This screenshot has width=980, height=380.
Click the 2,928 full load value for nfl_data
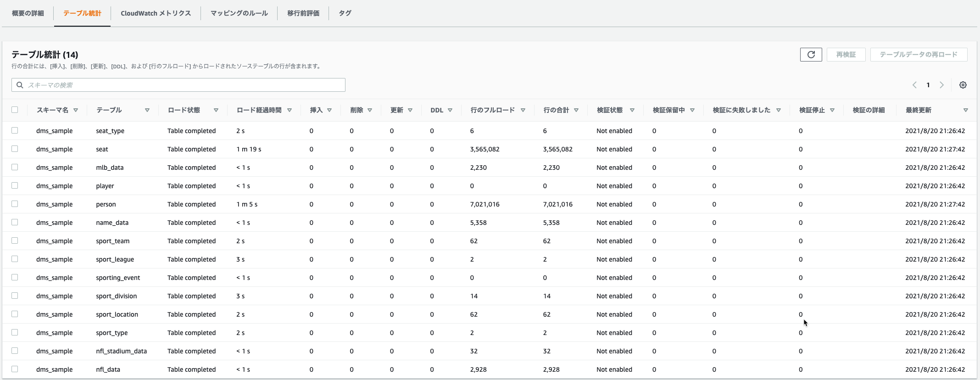478,369
